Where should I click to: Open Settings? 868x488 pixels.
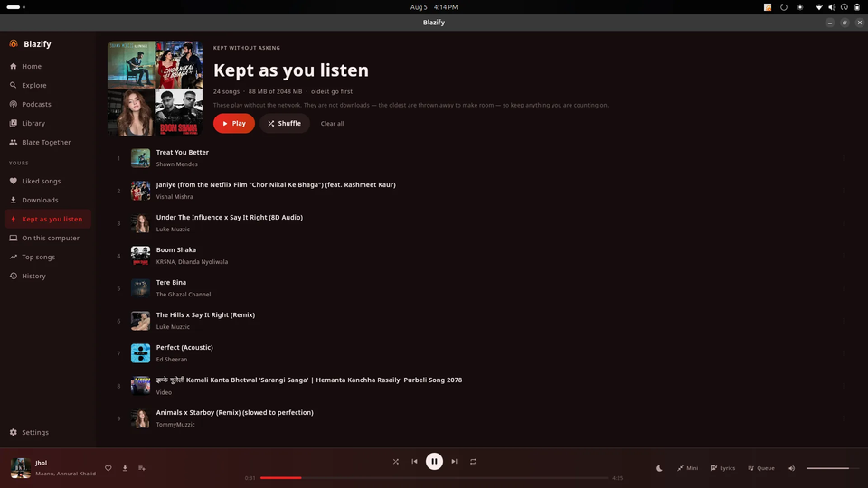[48, 432]
